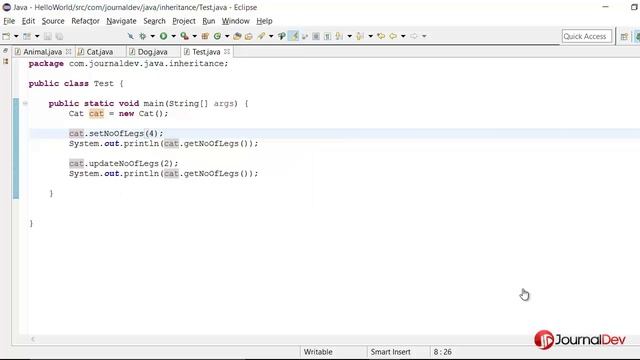Expand the Search dropdown arrow
Viewport: 640px width, 360px height.
(x=271, y=36)
